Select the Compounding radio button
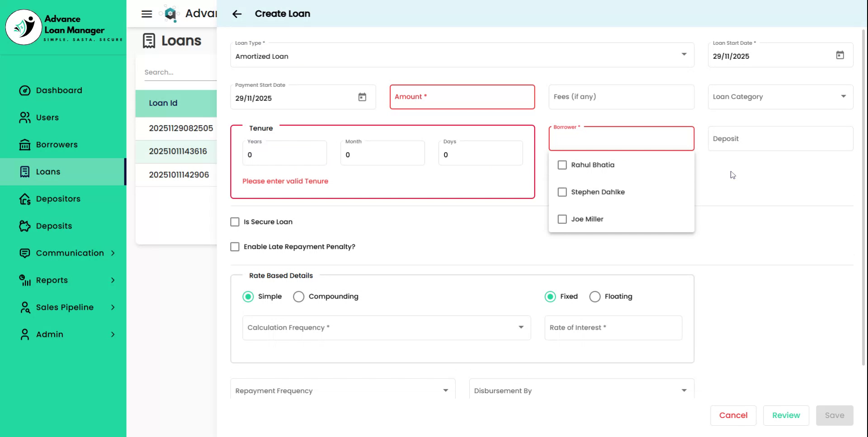Viewport: 868px width, 437px height. (x=298, y=297)
